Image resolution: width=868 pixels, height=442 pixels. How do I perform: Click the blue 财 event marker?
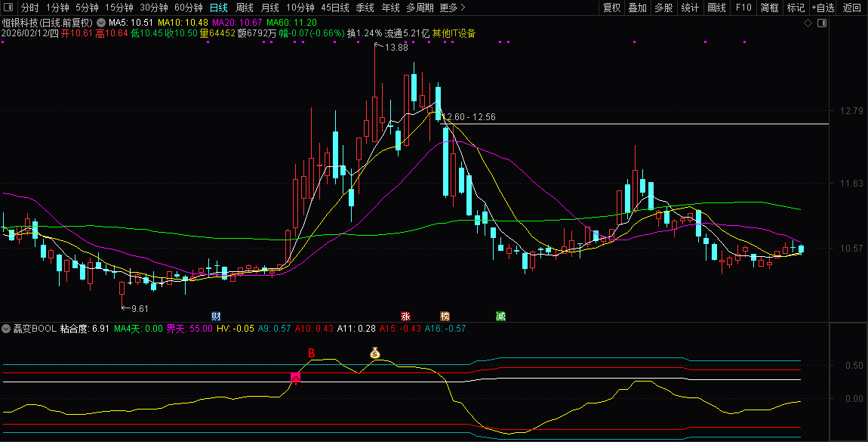click(216, 316)
